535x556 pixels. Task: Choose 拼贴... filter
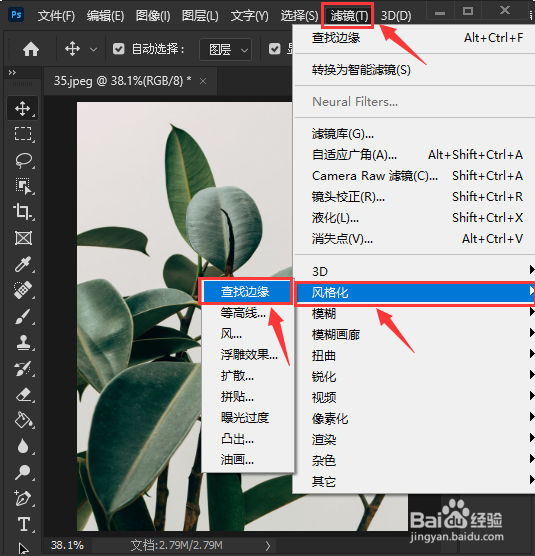[x=248, y=397]
